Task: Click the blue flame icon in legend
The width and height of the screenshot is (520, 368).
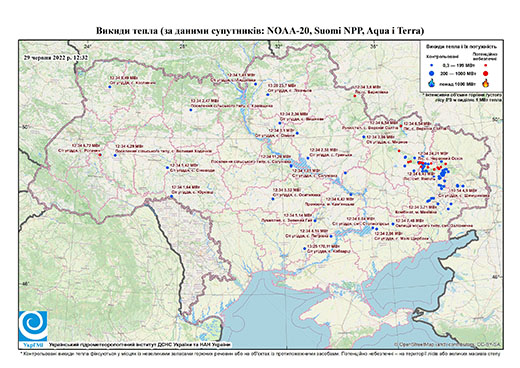Action: coord(432,83)
